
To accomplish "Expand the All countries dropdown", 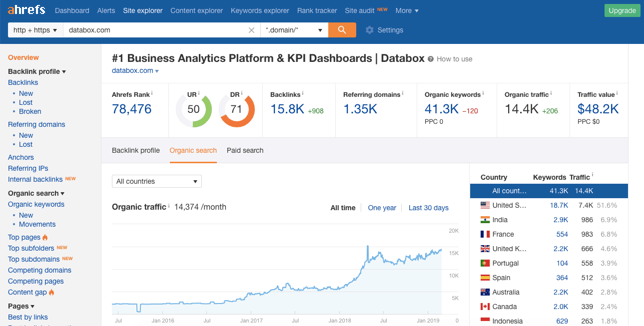I will tap(156, 181).
